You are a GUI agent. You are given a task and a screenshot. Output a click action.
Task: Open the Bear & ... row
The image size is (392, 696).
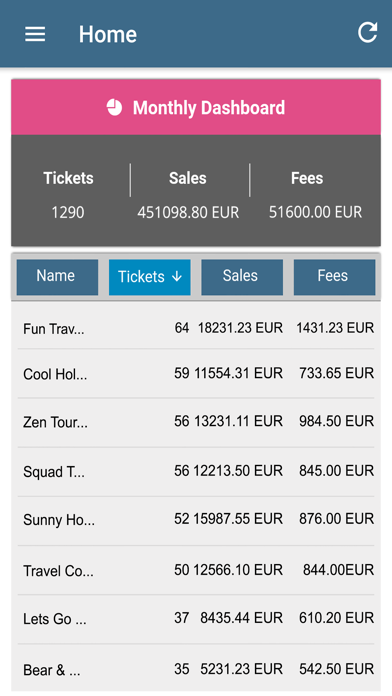[196, 669]
